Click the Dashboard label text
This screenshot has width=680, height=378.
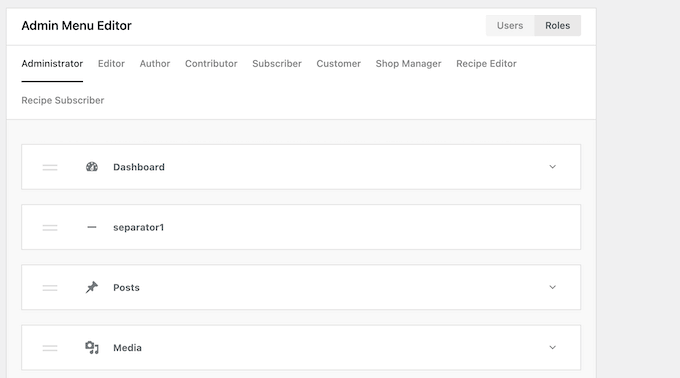click(139, 167)
